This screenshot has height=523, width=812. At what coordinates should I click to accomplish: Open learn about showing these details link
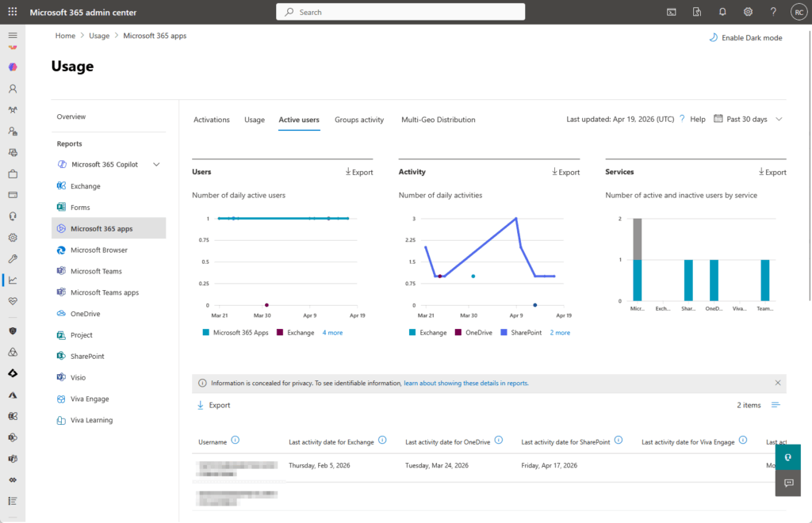click(x=465, y=384)
